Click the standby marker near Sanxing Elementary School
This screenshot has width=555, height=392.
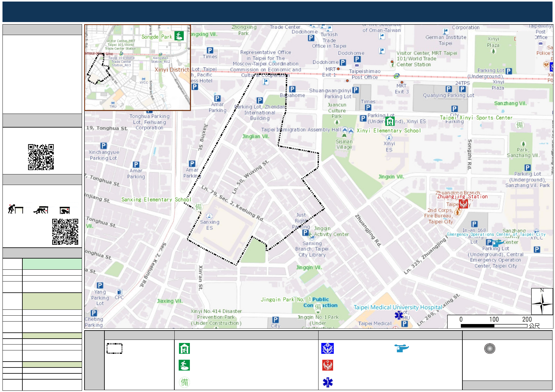(199, 207)
